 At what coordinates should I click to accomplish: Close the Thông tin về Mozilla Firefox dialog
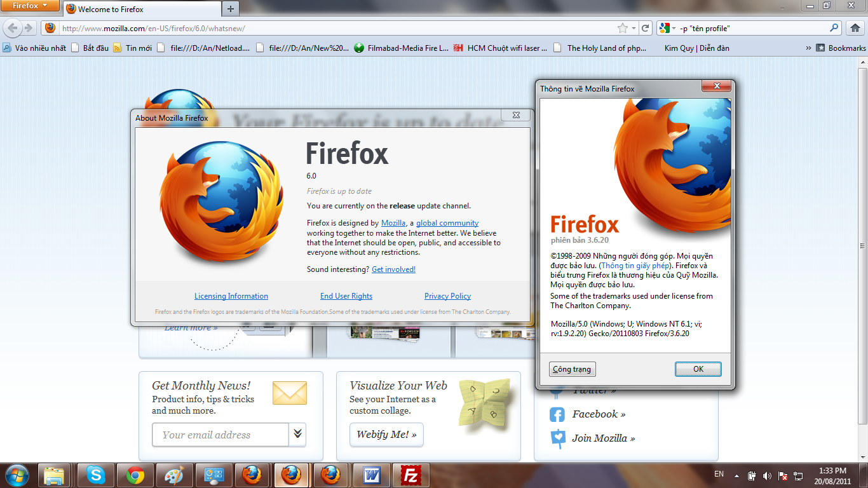pyautogui.click(x=717, y=86)
